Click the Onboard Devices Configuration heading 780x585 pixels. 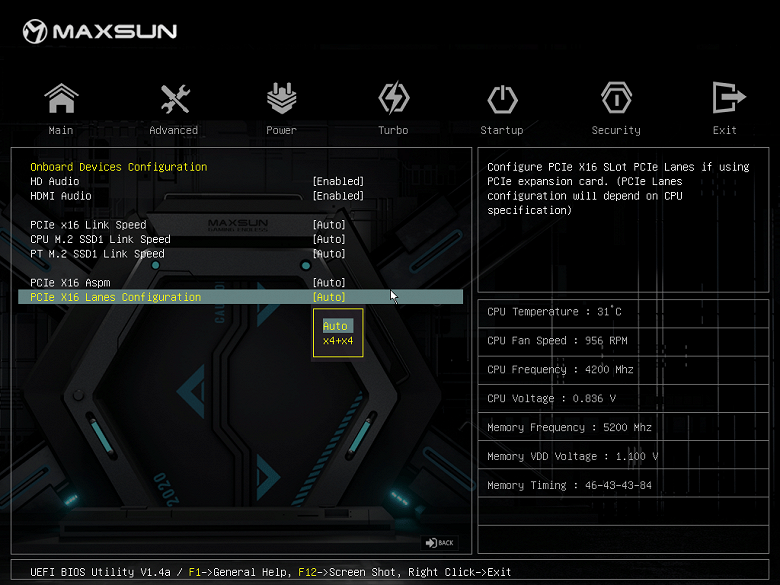tap(119, 167)
